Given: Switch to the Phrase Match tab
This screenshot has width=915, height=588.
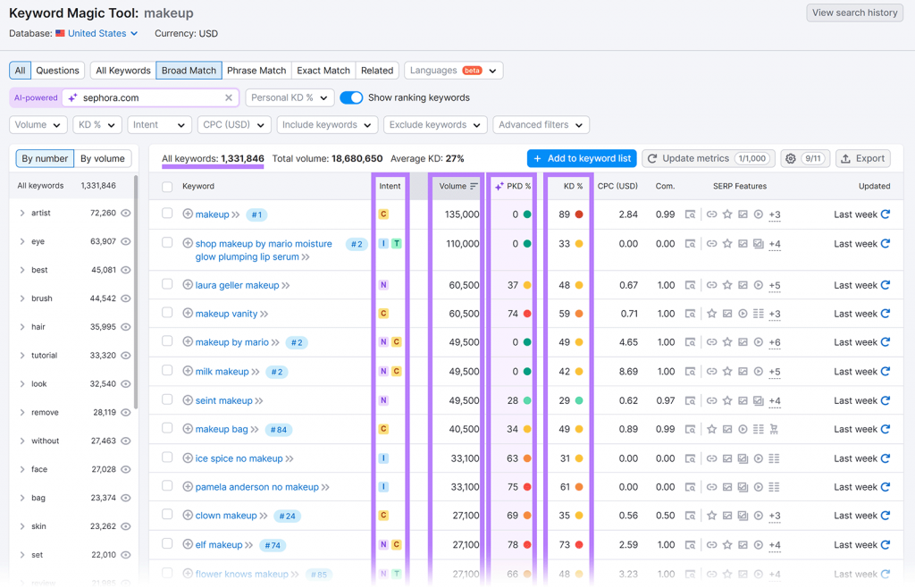Looking at the screenshot, I should [x=256, y=71].
